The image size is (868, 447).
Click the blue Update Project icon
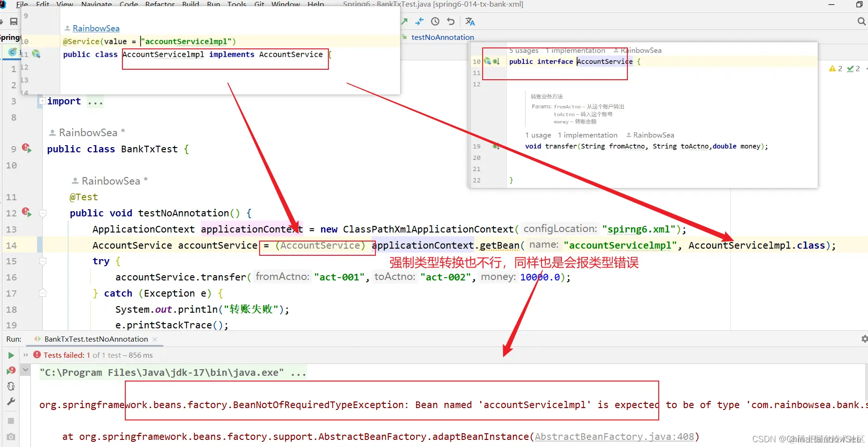coord(420,21)
